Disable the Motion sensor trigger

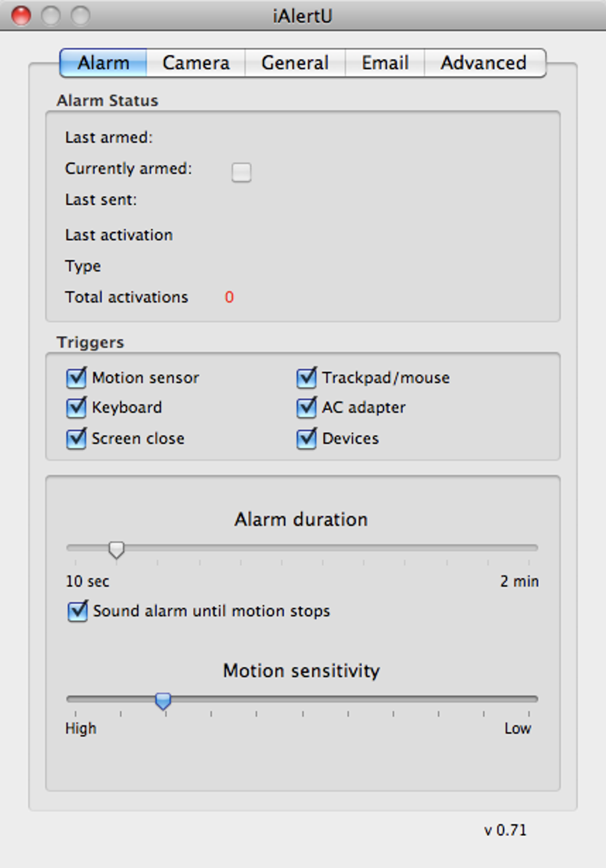(77, 378)
